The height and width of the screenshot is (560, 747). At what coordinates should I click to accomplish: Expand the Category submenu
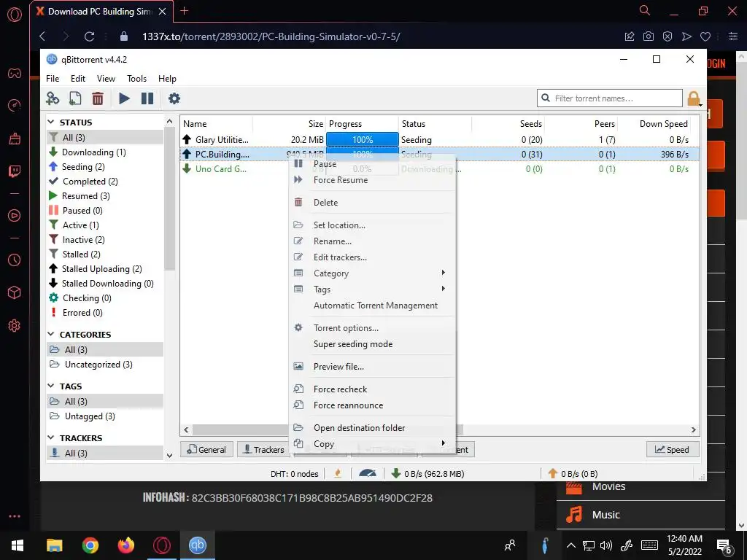pyautogui.click(x=371, y=273)
